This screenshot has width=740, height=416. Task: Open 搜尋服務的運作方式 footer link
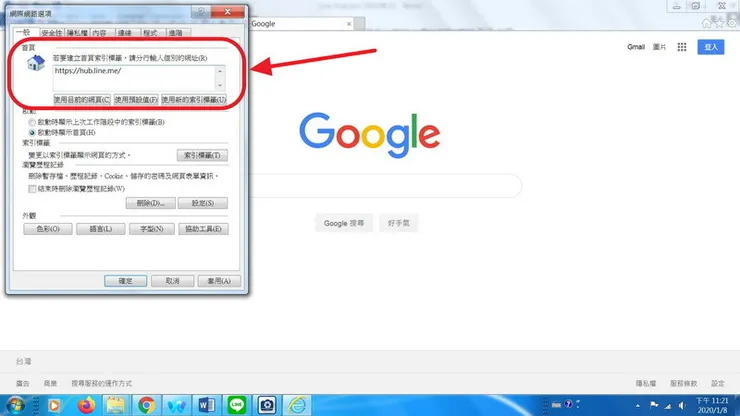pyautogui.click(x=101, y=383)
